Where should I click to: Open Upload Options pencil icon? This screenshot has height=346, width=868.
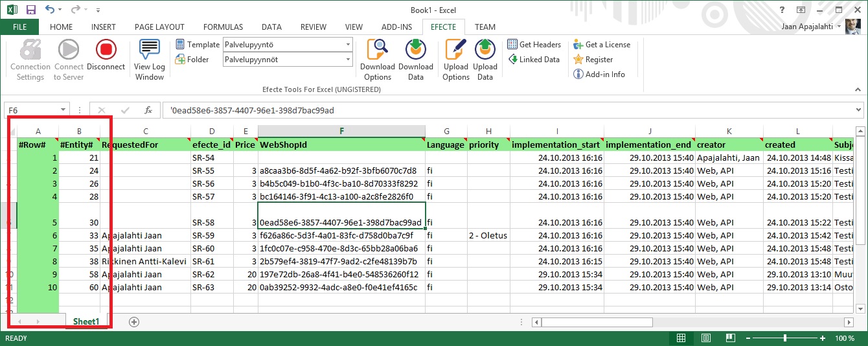pyautogui.click(x=456, y=50)
